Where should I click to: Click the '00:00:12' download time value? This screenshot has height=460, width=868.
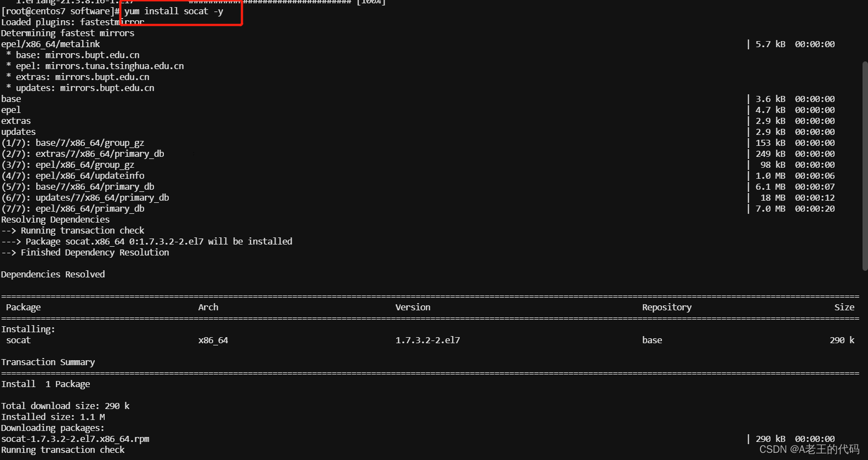click(x=815, y=197)
